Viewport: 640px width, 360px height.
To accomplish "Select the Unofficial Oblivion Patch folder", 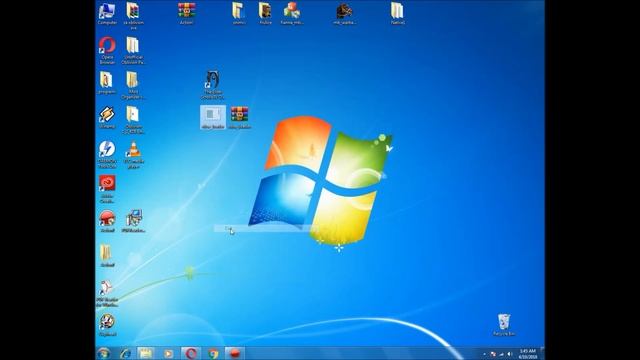I will click(x=133, y=51).
